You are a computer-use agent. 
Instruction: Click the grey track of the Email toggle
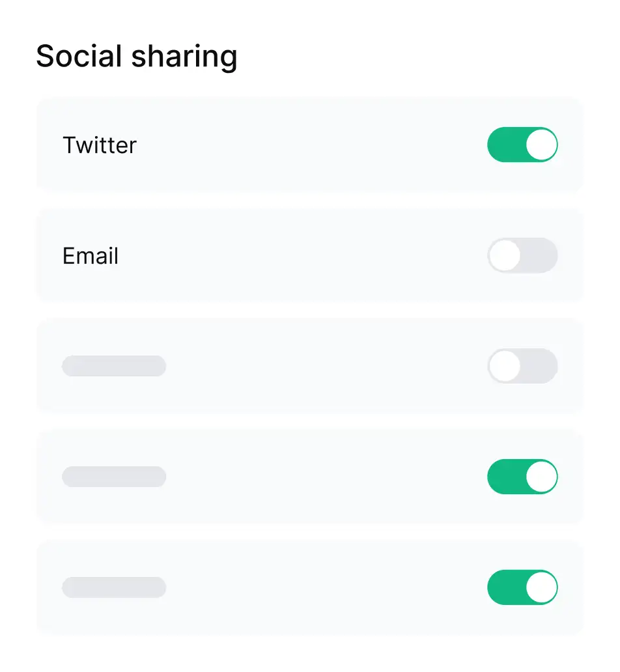[x=542, y=255]
